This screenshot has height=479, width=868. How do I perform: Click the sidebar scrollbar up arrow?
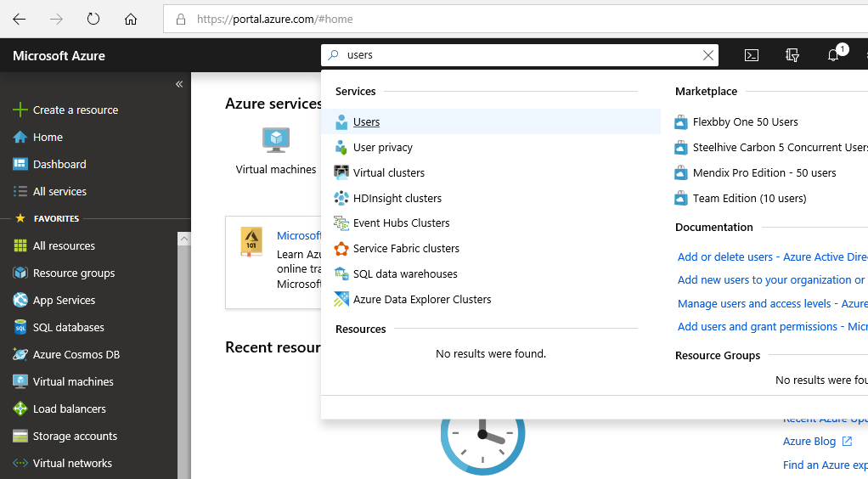coord(184,238)
